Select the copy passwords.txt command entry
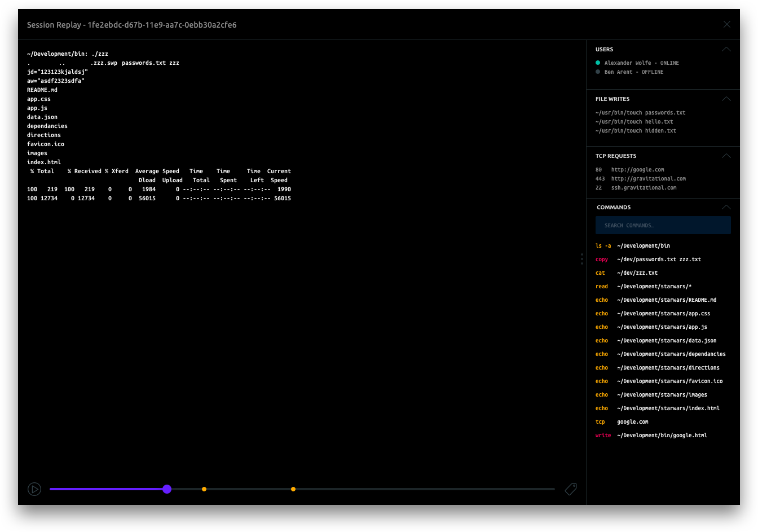This screenshot has height=532, width=758. point(648,260)
